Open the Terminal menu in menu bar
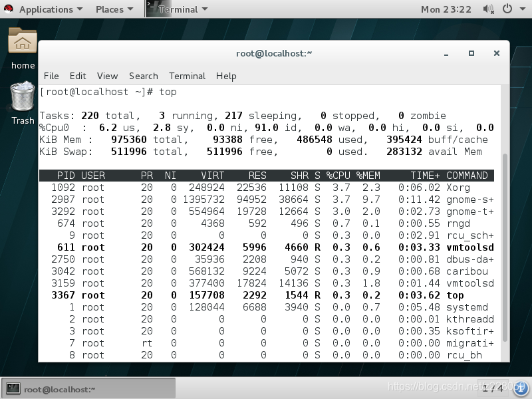Viewport: 532px width, 399px height. click(188, 76)
